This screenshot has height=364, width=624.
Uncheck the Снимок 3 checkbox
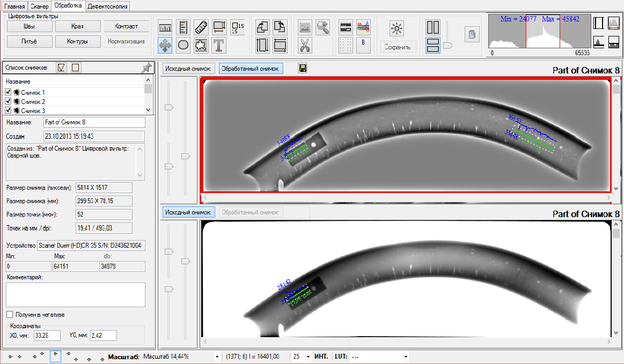point(8,110)
